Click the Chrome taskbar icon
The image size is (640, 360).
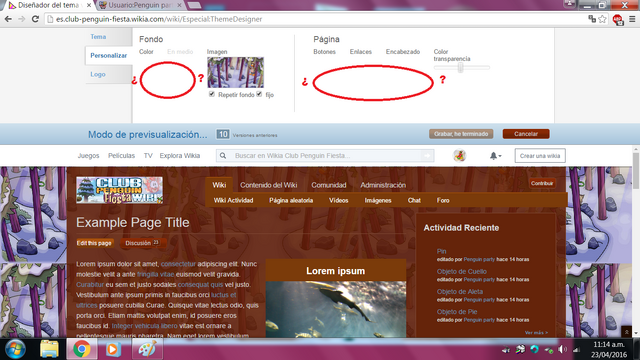click(82, 349)
